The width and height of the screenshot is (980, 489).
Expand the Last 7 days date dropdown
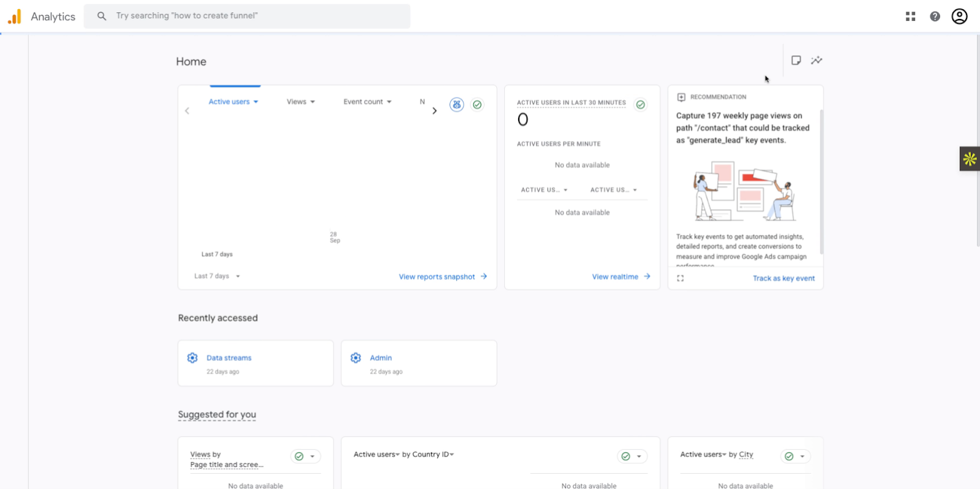[x=217, y=276]
